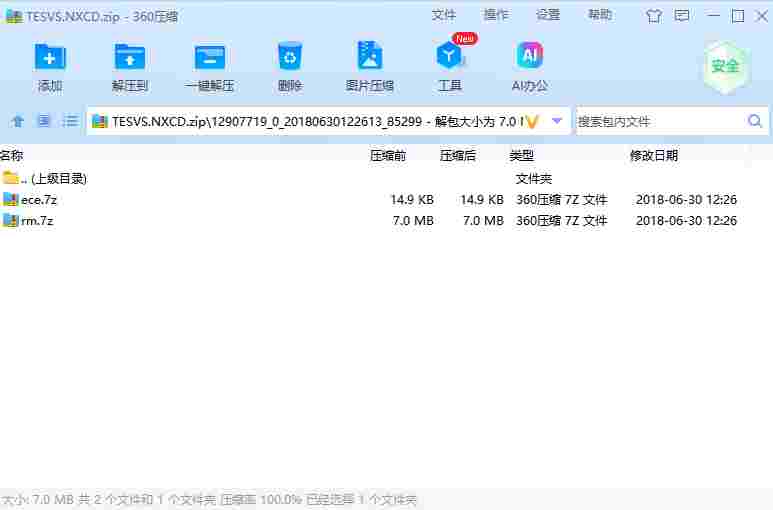Open the 图片压缩 image compression tool
This screenshot has width=773, height=510.
tap(370, 56)
